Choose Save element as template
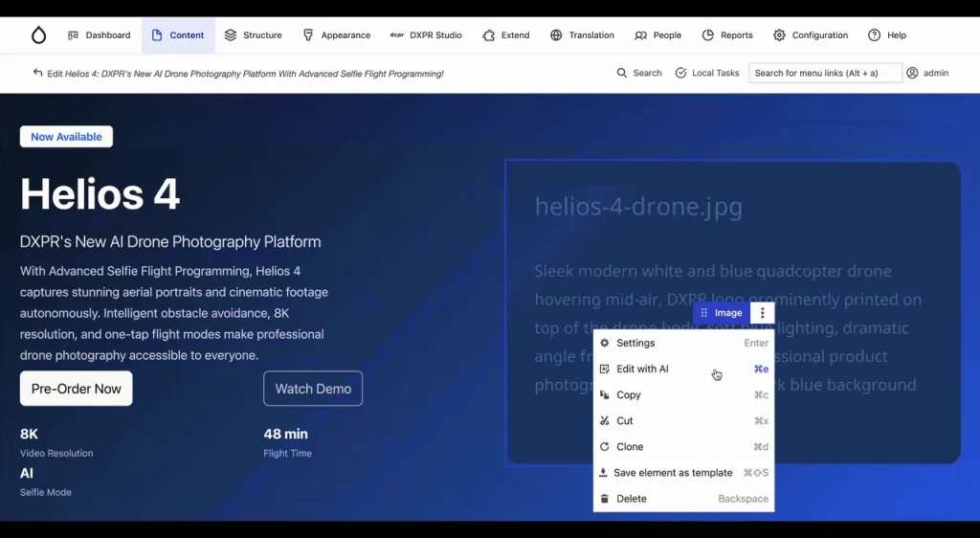Image resolution: width=980 pixels, height=538 pixels. (683, 472)
